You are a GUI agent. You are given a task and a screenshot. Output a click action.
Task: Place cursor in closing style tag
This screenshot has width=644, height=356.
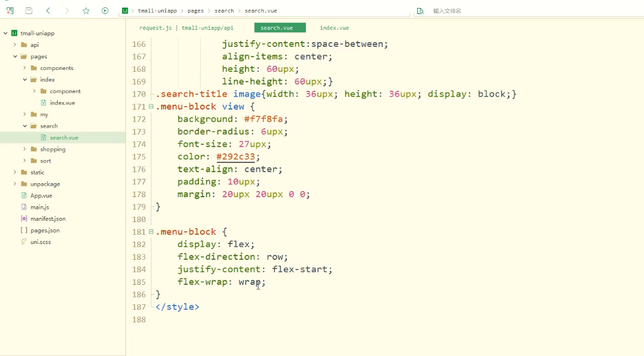[x=178, y=307]
